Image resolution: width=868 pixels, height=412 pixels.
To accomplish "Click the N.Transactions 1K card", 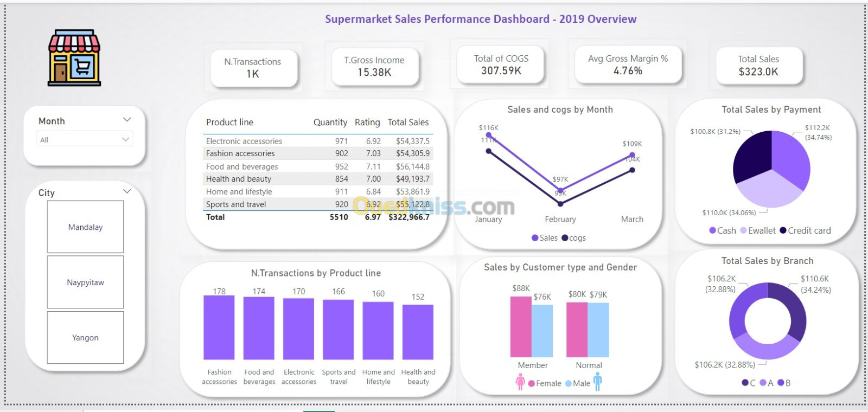I will coord(253,68).
